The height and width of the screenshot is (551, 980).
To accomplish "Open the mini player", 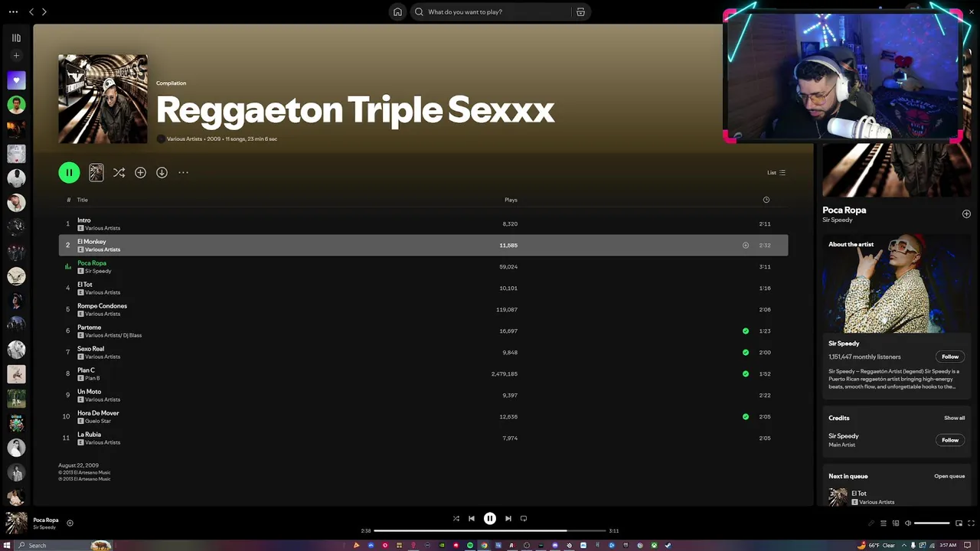I will pos(959,523).
